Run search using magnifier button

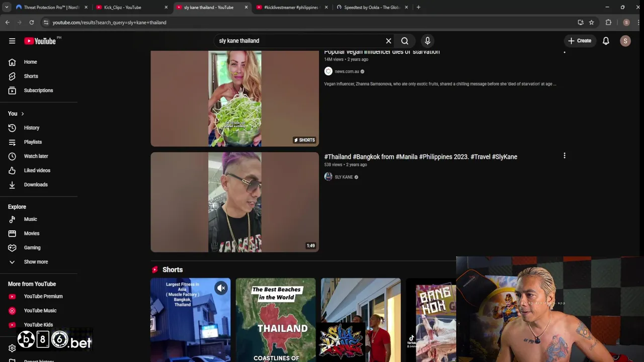(x=405, y=41)
